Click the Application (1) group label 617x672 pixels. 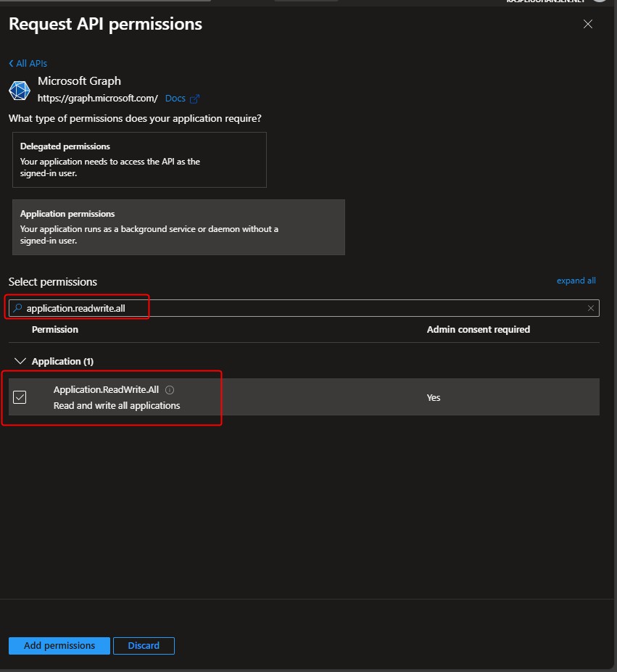pos(62,361)
